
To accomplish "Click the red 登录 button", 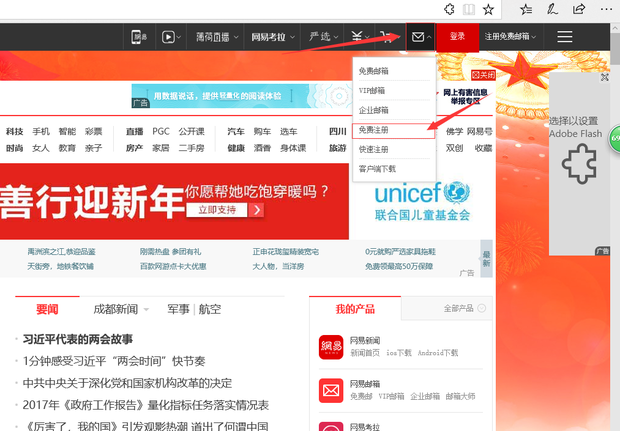I will [457, 37].
